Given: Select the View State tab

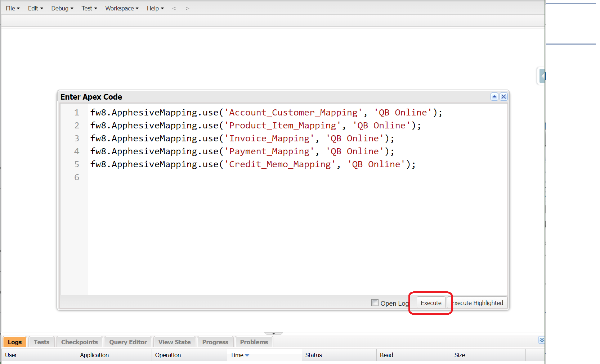Looking at the screenshot, I should (x=175, y=342).
